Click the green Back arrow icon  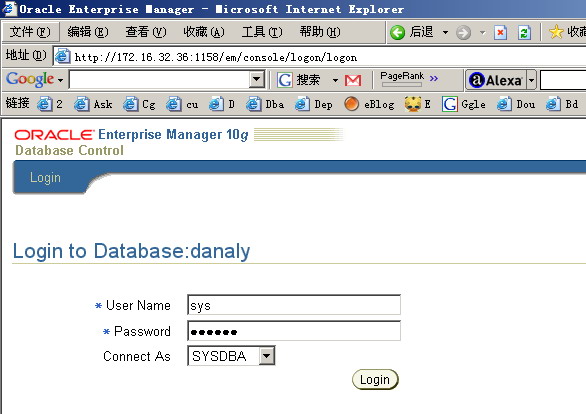coord(397,33)
